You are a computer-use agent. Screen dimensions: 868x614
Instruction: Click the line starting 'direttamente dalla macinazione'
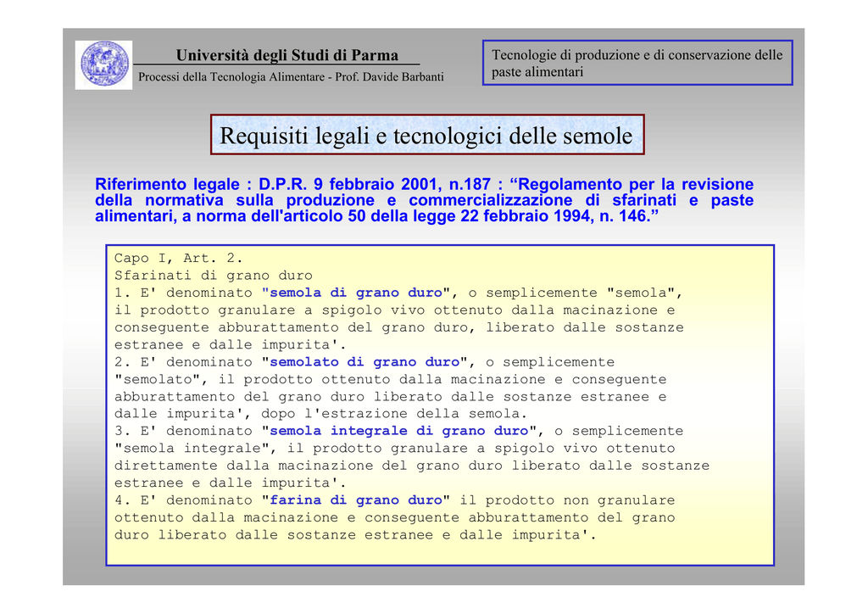point(411,466)
